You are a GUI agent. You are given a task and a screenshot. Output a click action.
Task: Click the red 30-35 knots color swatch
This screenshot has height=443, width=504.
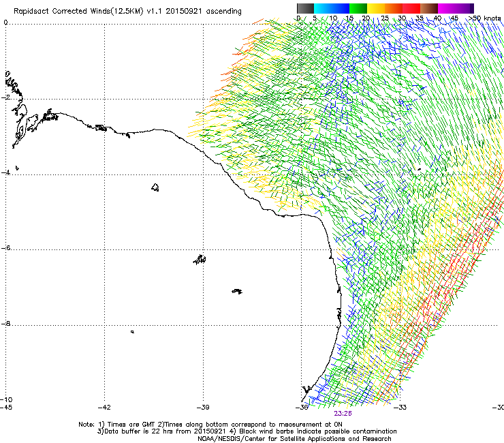[x=411, y=8]
